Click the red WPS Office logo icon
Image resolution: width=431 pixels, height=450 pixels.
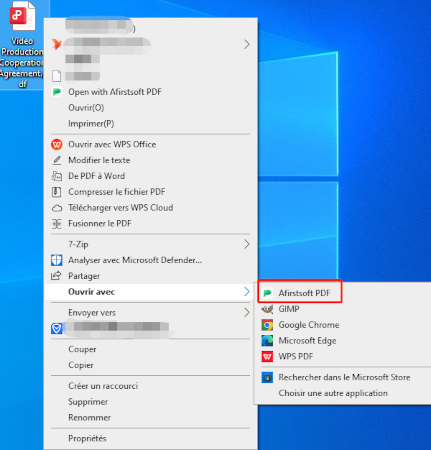coord(57,144)
